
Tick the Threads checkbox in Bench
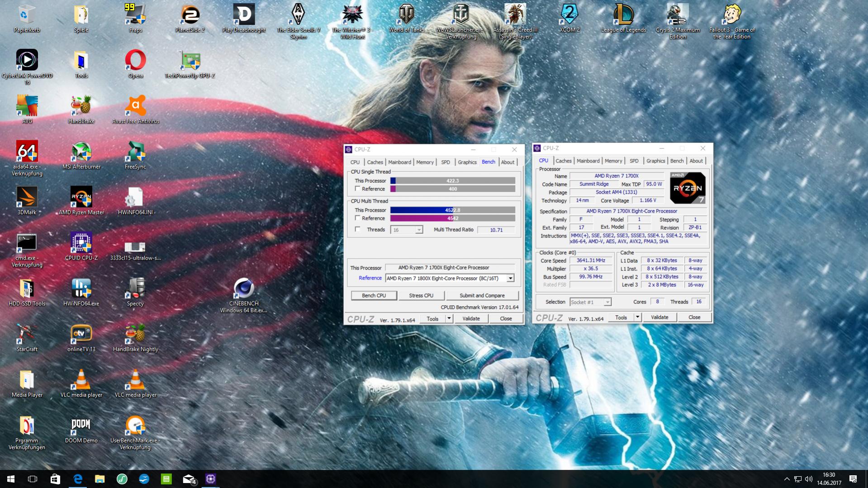click(358, 229)
